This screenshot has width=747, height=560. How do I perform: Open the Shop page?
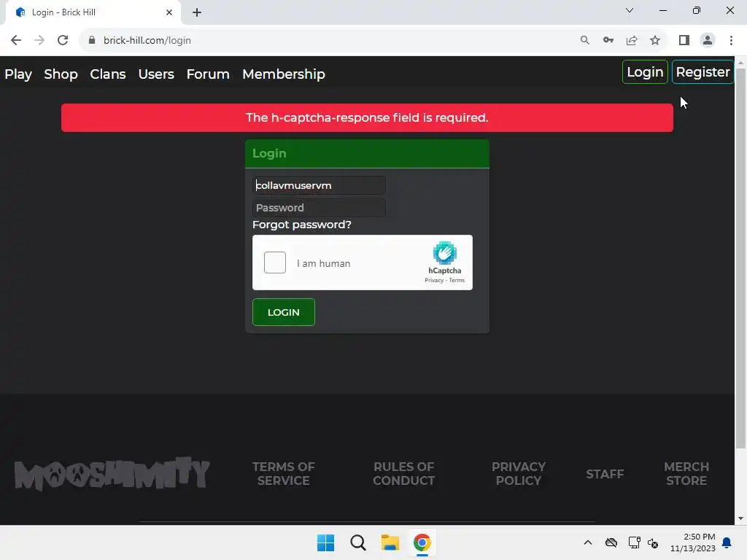coord(61,74)
